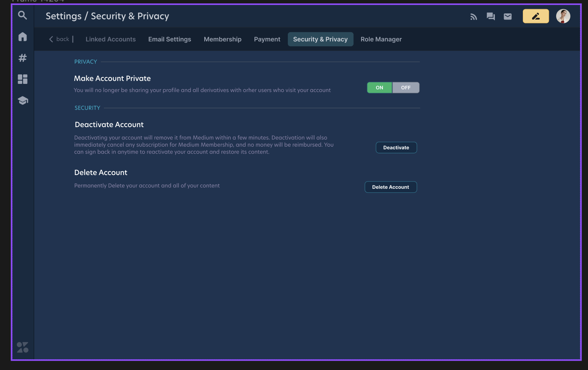Open the search panel

(x=22, y=15)
